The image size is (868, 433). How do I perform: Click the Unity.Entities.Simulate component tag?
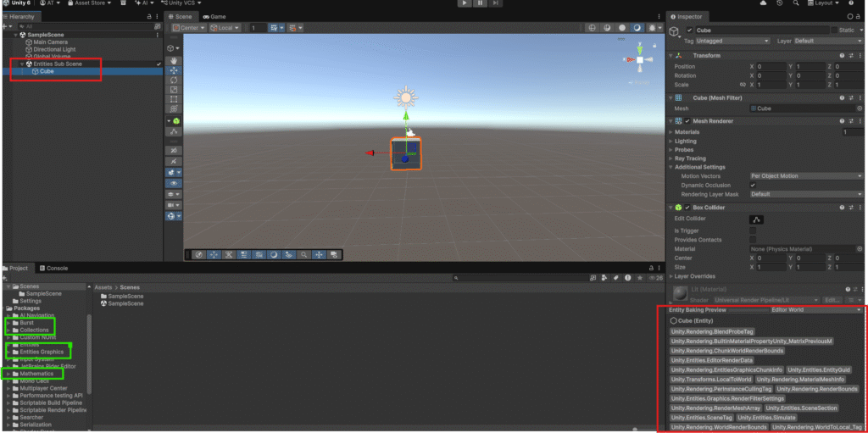[x=766, y=418]
